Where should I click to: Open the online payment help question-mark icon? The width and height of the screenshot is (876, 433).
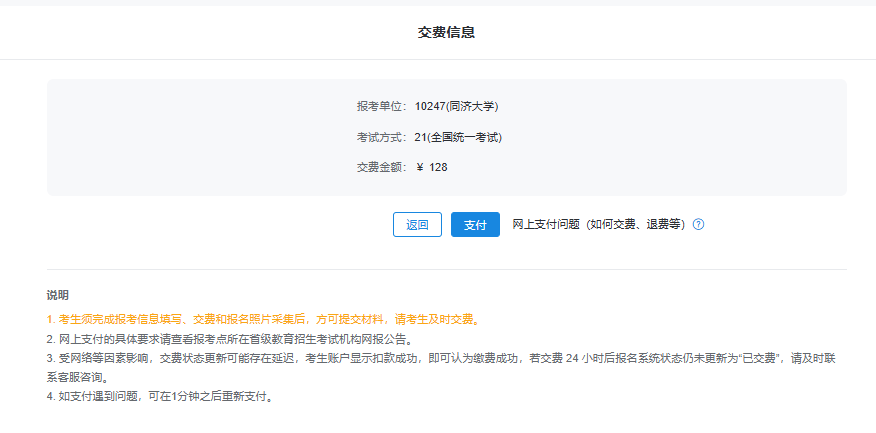pos(698,225)
